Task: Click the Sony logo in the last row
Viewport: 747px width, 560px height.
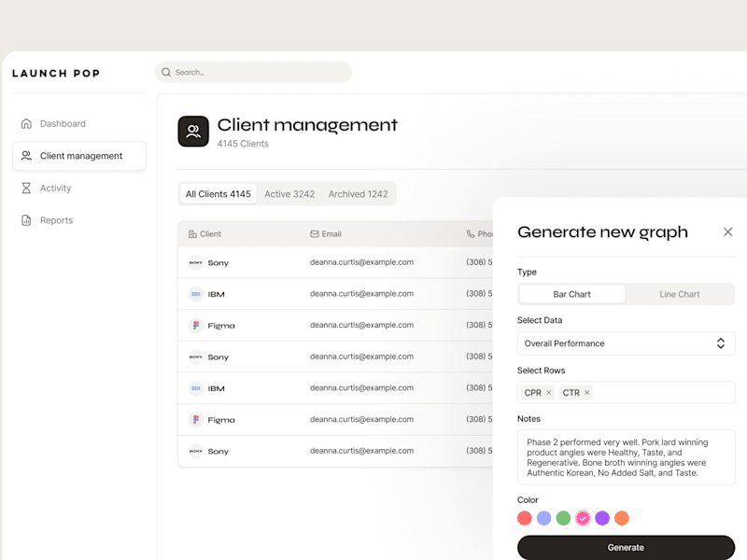Action: coord(196,451)
